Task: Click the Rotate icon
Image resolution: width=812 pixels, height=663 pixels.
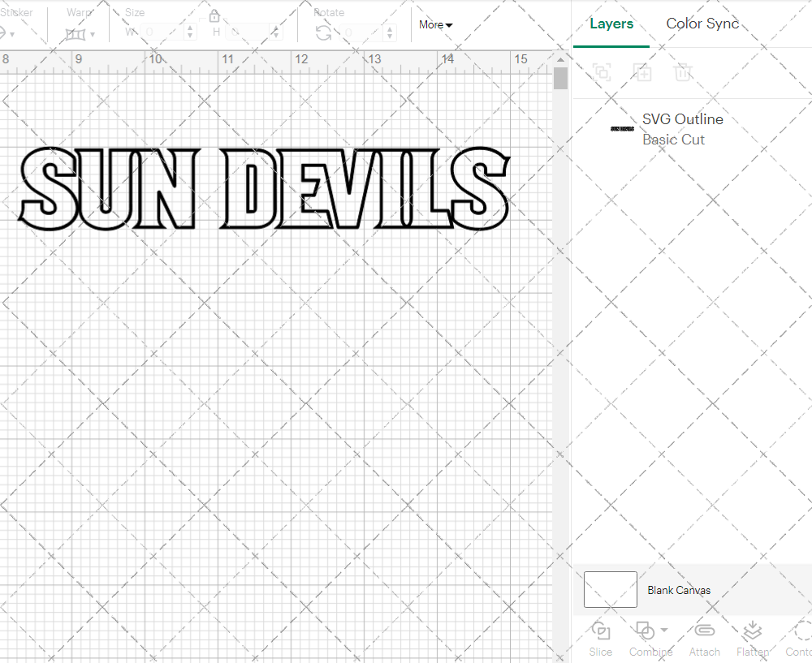Action: tap(324, 33)
